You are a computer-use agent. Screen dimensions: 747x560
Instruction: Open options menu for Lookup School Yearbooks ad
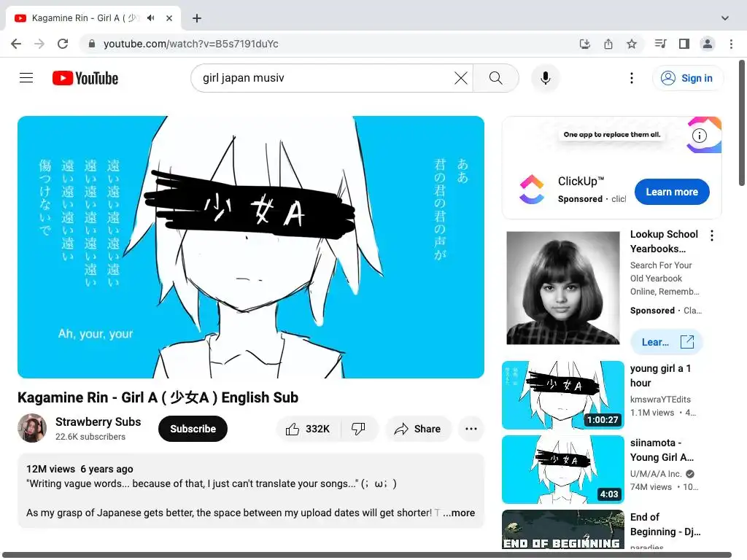(712, 236)
